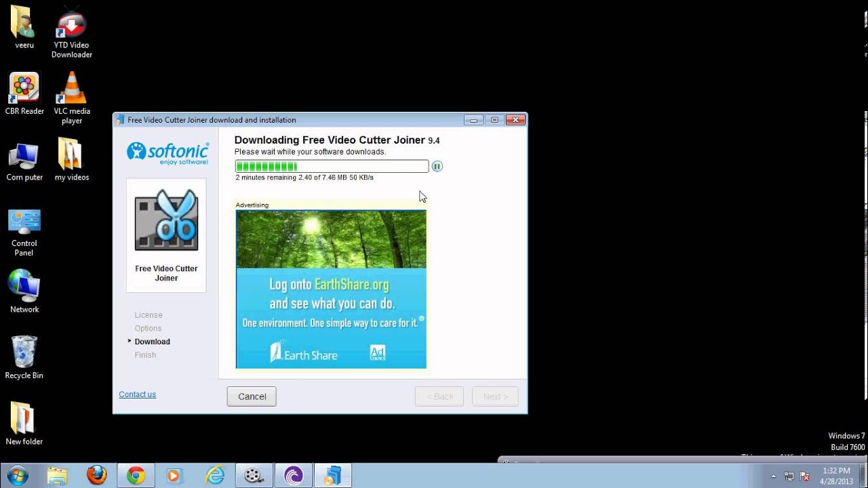The image size is (868, 488).
Task: Open the Network desktop icon
Action: (24, 291)
